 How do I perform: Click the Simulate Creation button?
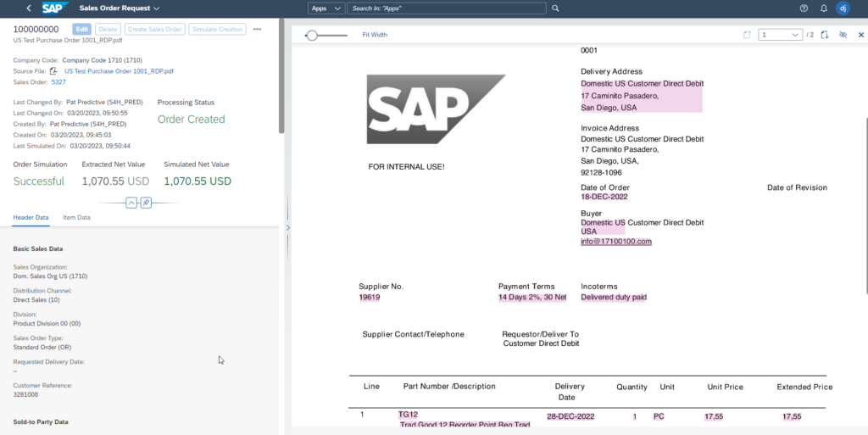click(217, 30)
